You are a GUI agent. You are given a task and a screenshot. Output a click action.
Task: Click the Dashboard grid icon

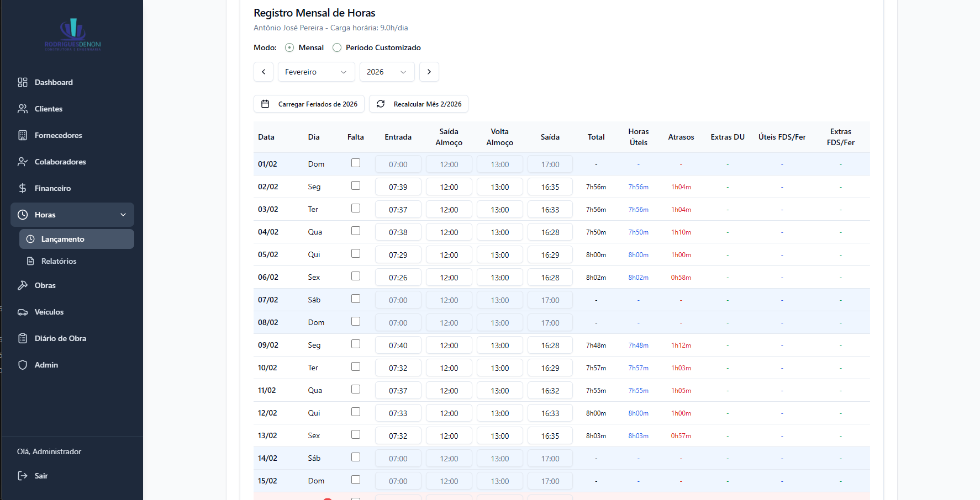(x=23, y=82)
